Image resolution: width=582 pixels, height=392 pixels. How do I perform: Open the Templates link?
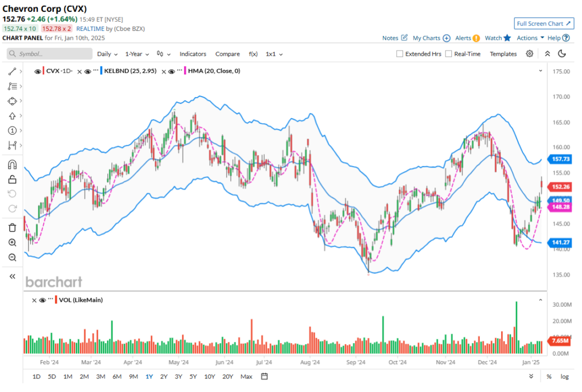(503, 54)
